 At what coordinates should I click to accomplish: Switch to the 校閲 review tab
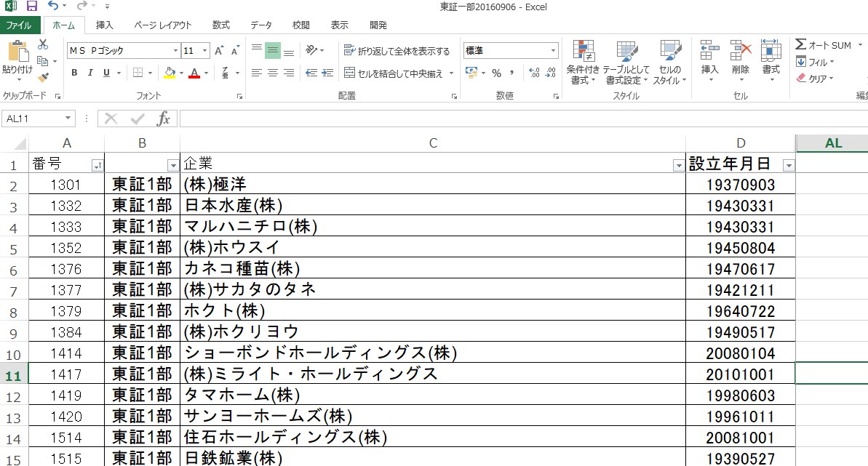click(300, 25)
